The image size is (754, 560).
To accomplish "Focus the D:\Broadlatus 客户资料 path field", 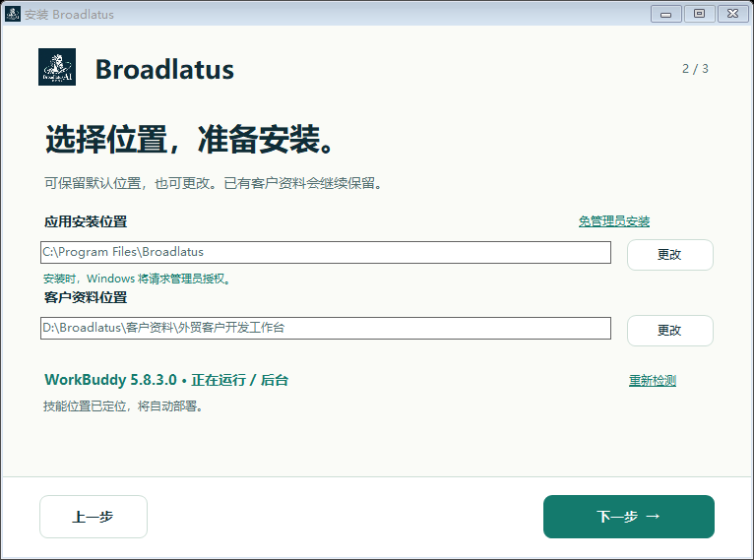I will (x=326, y=328).
